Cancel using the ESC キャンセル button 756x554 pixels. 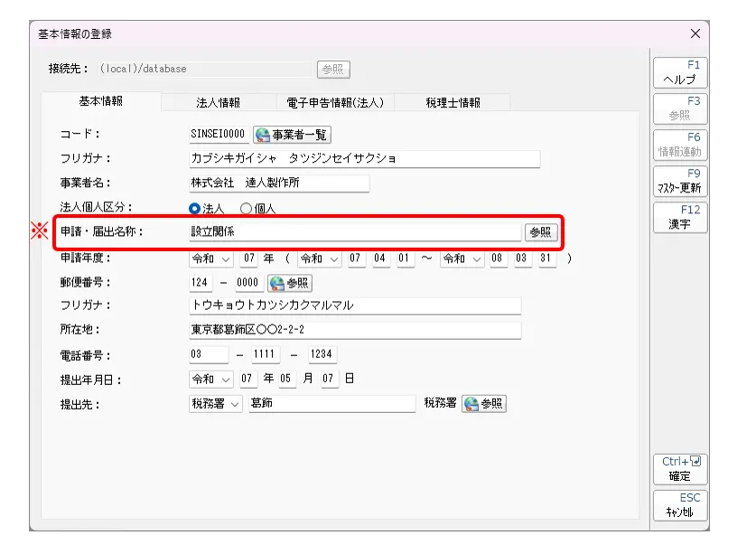click(680, 505)
